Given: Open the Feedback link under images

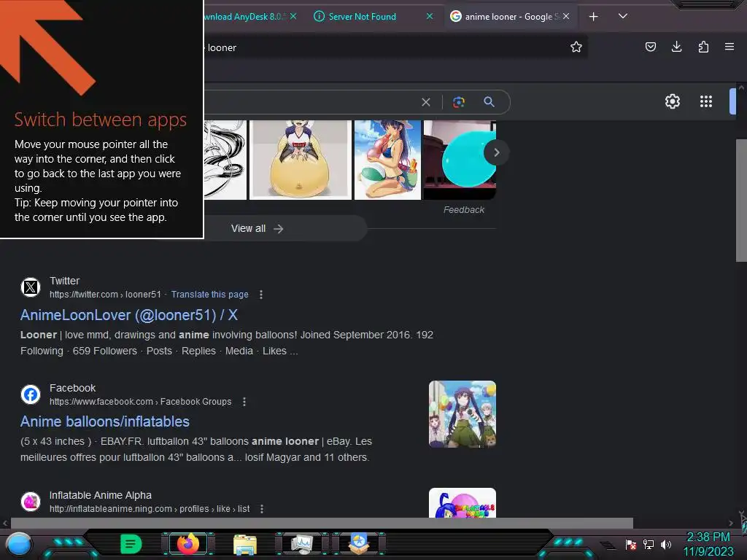Looking at the screenshot, I should click(463, 209).
